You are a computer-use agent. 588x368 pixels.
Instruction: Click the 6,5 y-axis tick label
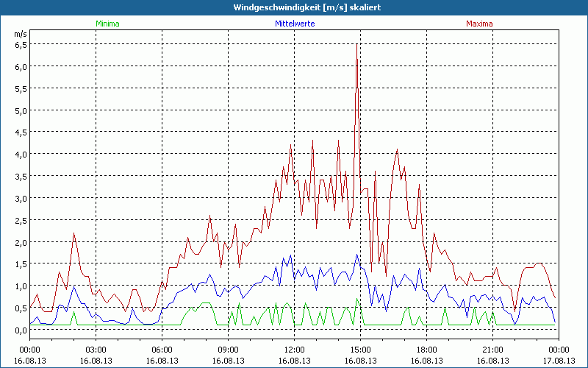pyautogui.click(x=21, y=44)
